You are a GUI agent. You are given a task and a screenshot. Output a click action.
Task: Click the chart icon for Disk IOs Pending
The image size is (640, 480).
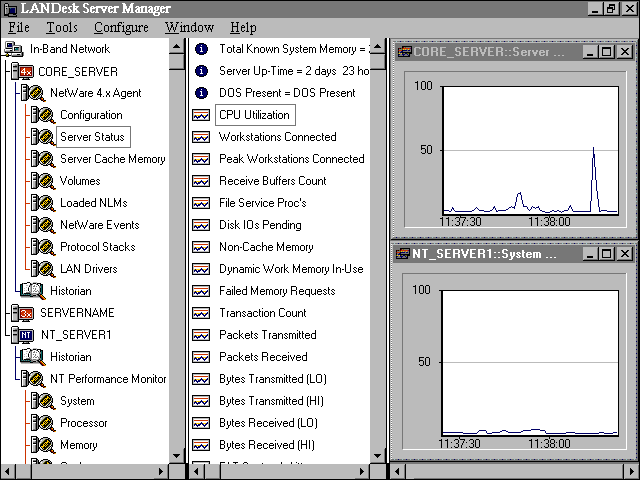(x=201, y=225)
